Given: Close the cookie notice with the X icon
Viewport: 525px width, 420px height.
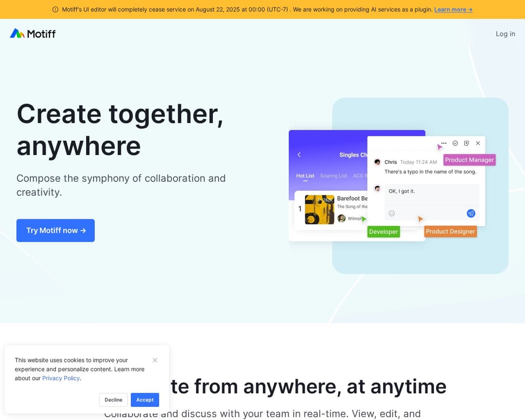Looking at the screenshot, I should click(155, 360).
